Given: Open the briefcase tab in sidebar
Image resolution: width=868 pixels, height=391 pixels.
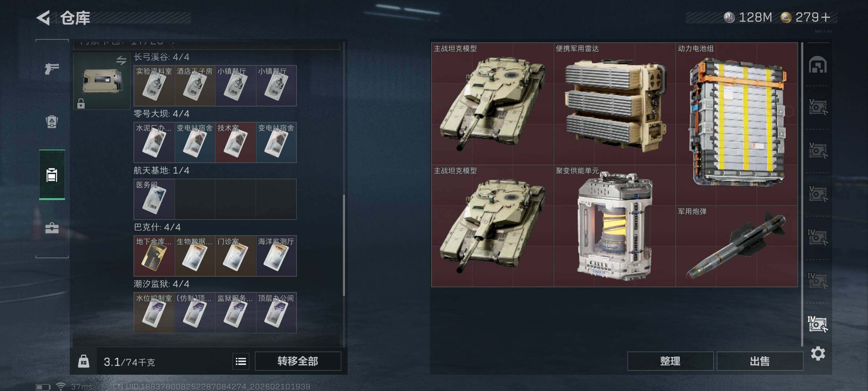Looking at the screenshot, I should pos(52,228).
